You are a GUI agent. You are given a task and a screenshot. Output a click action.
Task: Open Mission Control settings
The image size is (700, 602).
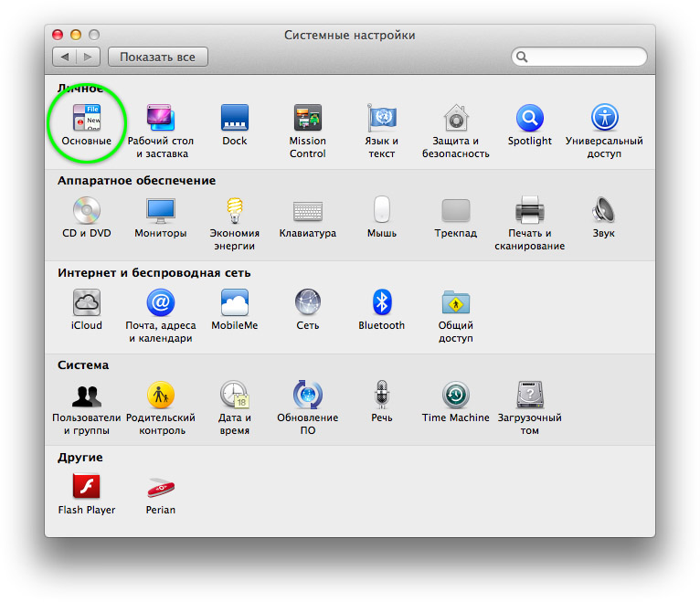tap(307, 120)
